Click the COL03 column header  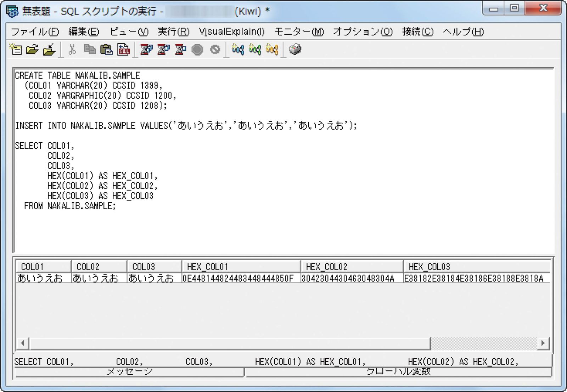click(154, 267)
